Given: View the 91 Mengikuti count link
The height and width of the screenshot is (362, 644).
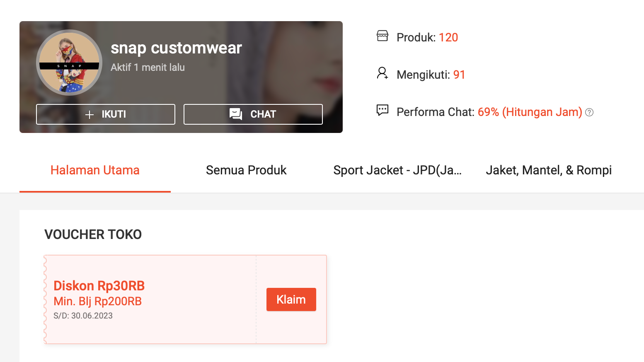Looking at the screenshot, I should [459, 75].
